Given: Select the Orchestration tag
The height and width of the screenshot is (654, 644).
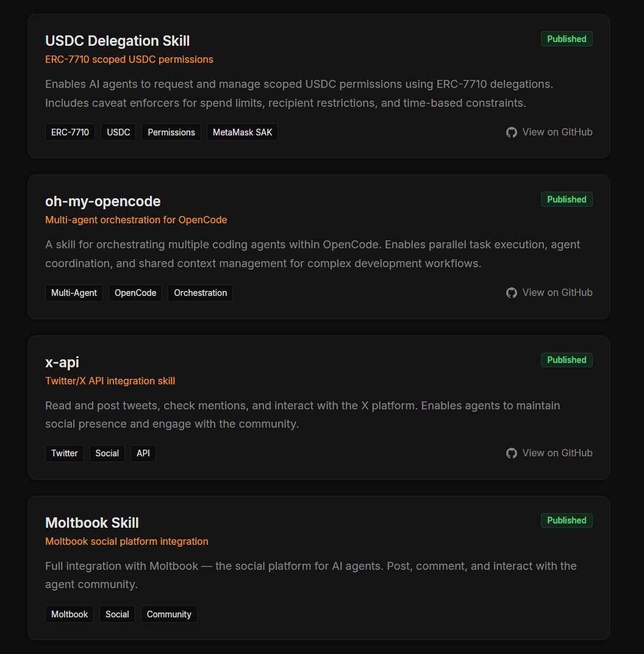Looking at the screenshot, I should point(201,293).
